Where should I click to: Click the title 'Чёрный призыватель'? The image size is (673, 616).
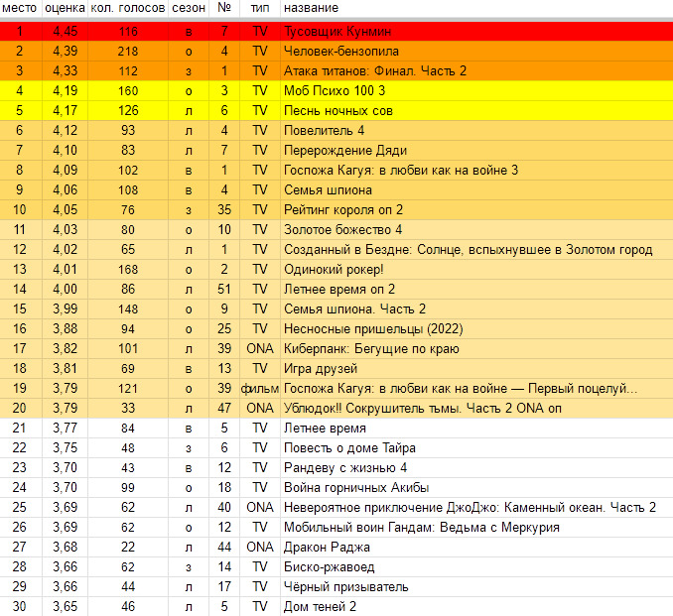click(346, 587)
